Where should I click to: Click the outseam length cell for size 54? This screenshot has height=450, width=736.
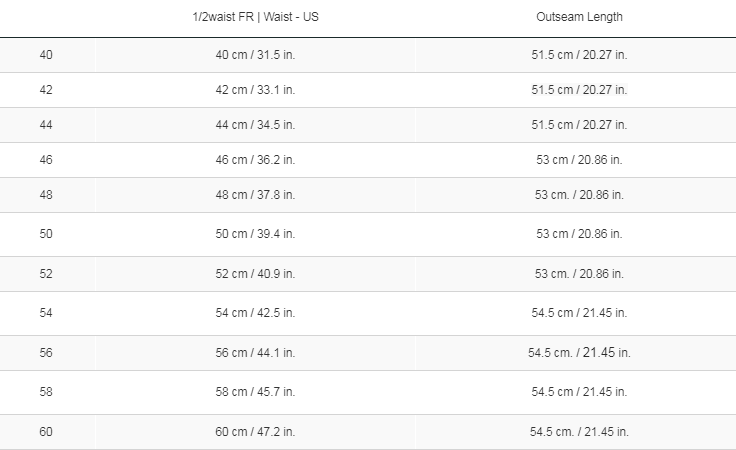click(579, 313)
